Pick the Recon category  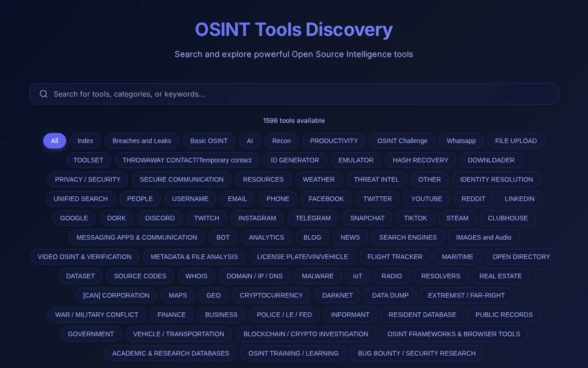pyautogui.click(x=282, y=141)
